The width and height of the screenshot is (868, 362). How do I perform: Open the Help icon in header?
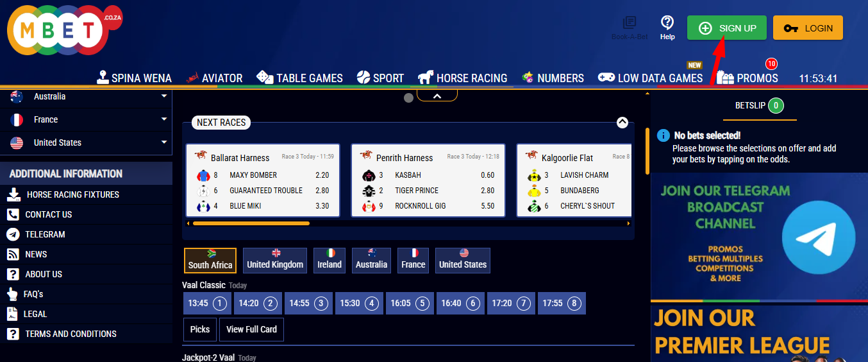tap(667, 26)
